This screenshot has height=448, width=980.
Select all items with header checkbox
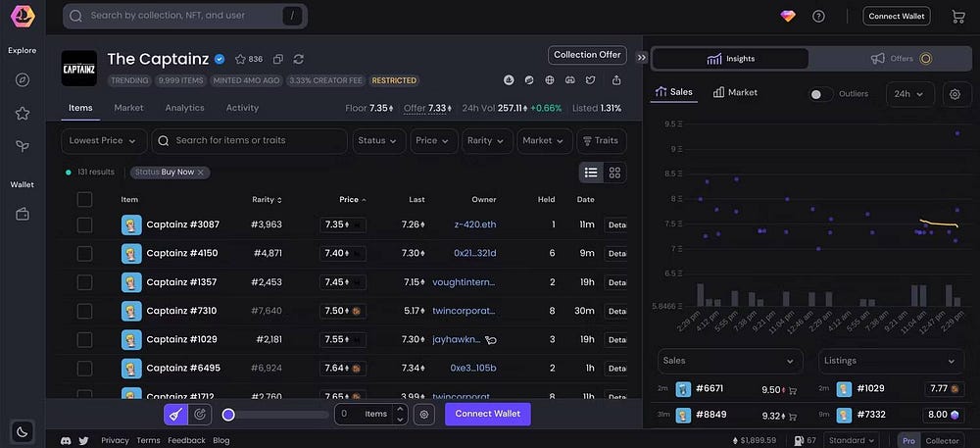tap(84, 199)
